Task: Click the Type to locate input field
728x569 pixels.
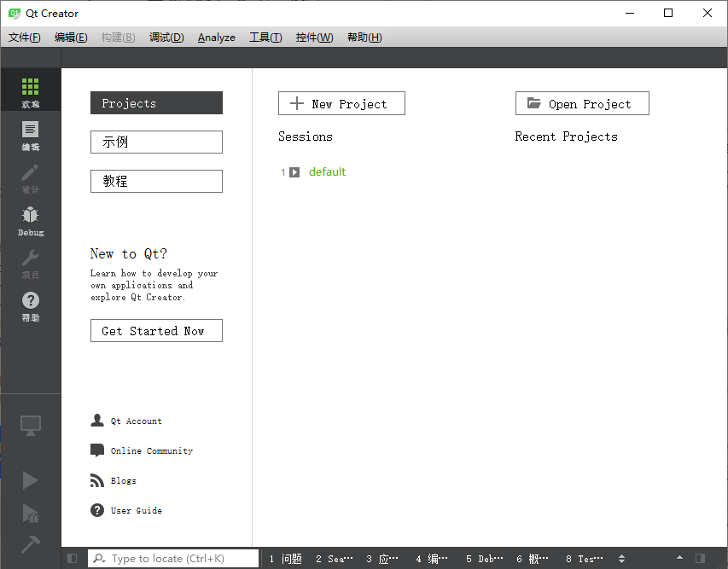Action: tap(173, 558)
